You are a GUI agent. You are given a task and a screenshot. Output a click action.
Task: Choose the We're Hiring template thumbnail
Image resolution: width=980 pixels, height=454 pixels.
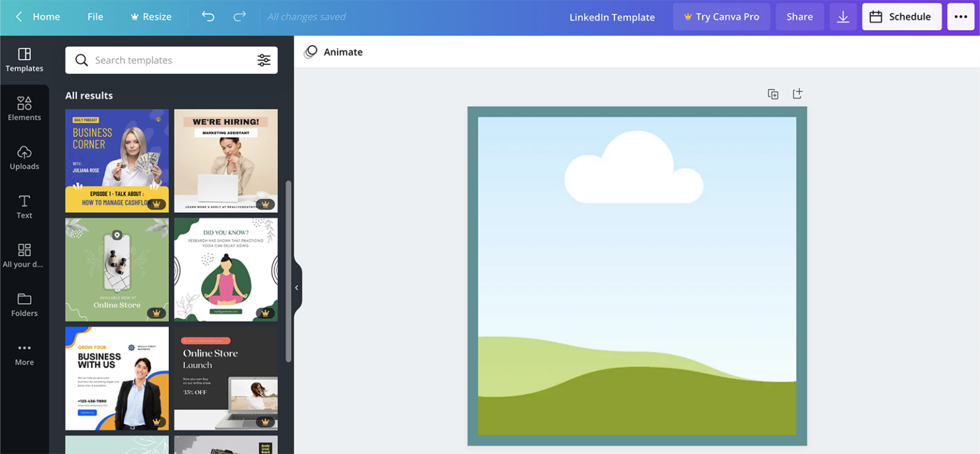226,161
